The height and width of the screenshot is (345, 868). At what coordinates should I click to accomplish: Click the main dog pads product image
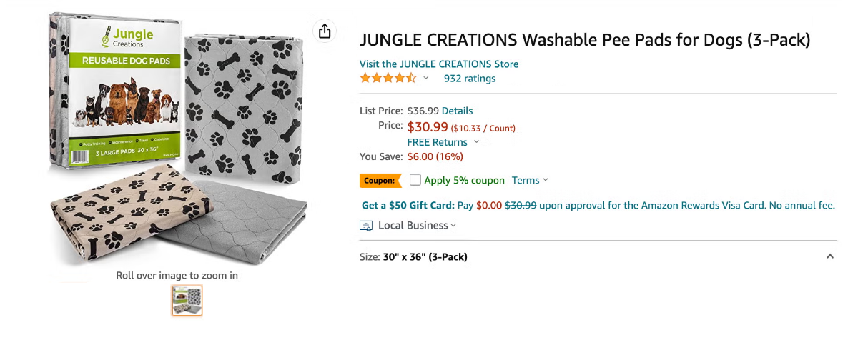coord(179,139)
